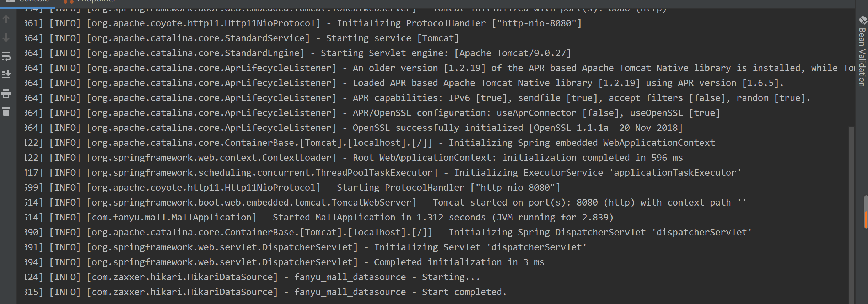Viewport: 868px width, 304px height.
Task: Click the 'Completed initialization in 3 ms' line
Action: point(459,262)
